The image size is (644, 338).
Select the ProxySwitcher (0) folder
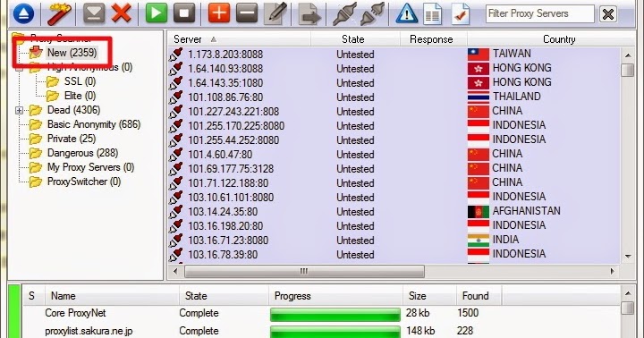click(84, 182)
